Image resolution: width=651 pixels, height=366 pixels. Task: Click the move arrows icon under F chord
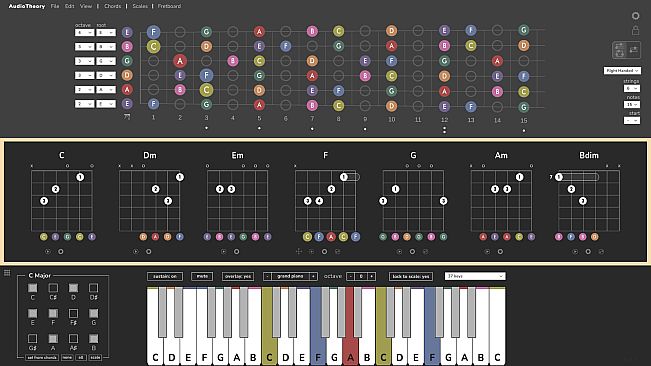coord(299,251)
